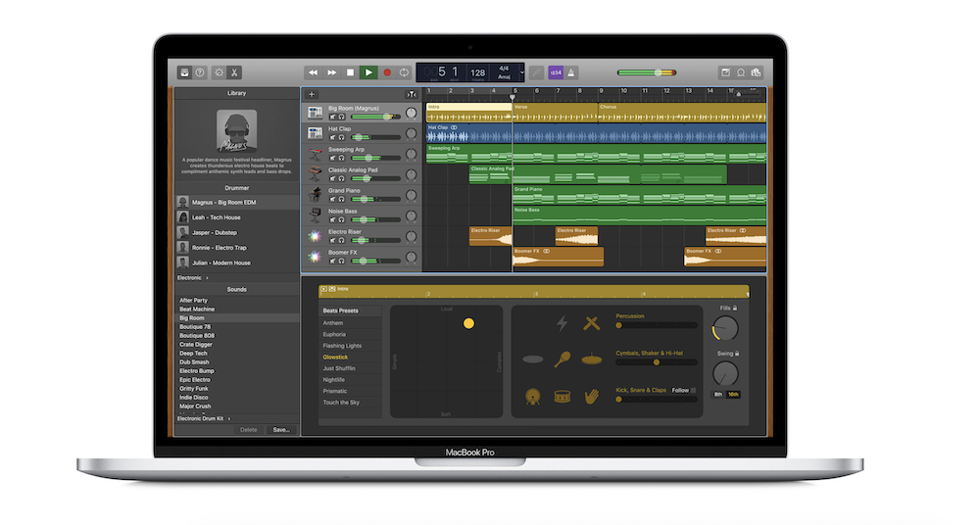Adjust the Cymbals, Shaker & Hi-Hat slider
980x525 pixels.
656,362
